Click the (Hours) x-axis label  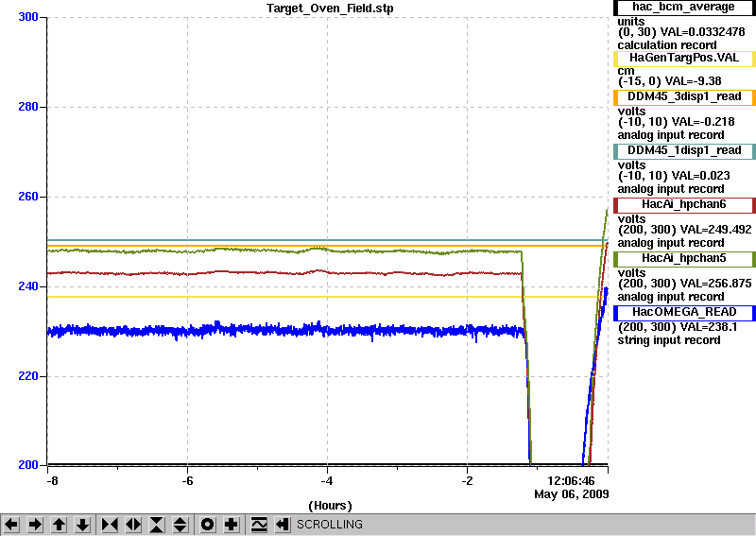tap(330, 506)
